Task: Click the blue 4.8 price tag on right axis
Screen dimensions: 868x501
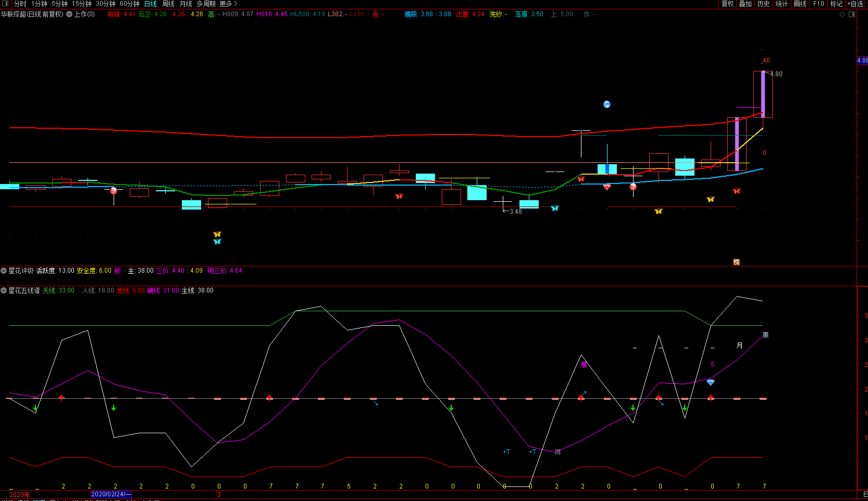Action: click(x=862, y=60)
